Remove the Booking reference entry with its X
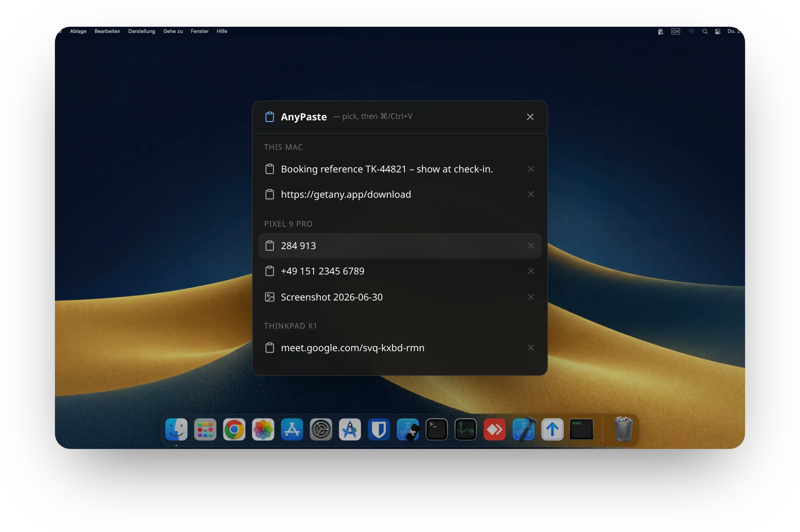The width and height of the screenshot is (800, 532). pyautogui.click(x=531, y=169)
